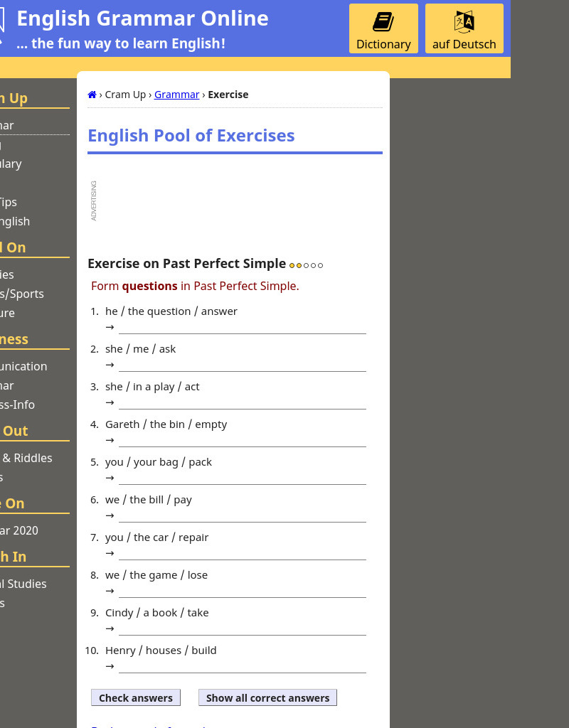Click the second filled difficulty dot

(299, 264)
